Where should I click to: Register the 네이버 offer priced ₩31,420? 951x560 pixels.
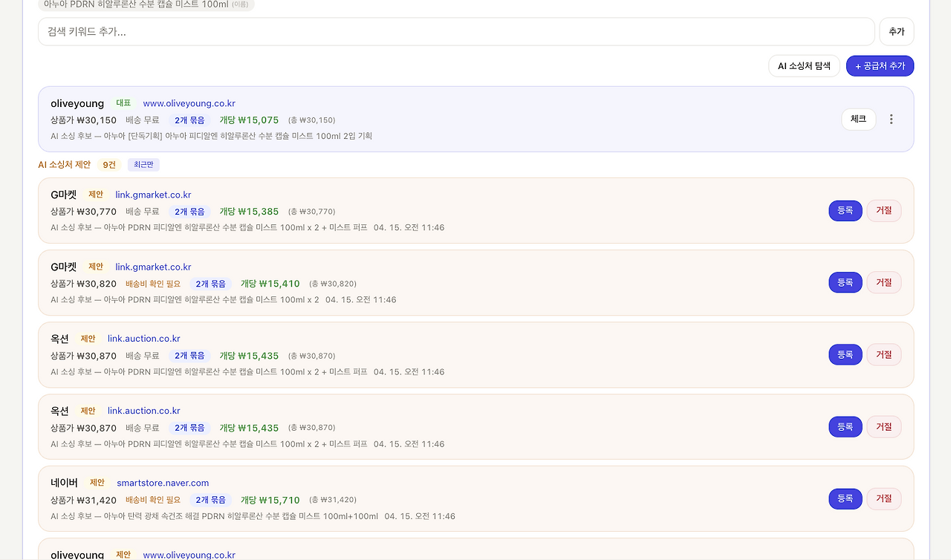(845, 498)
